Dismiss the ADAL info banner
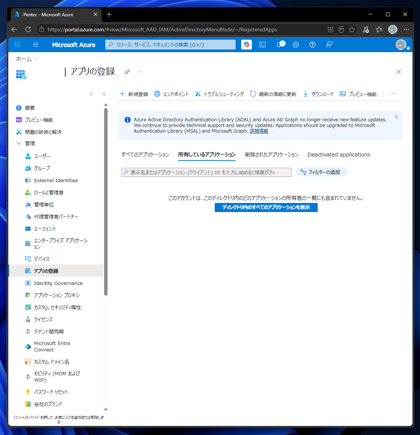 pos(396,117)
